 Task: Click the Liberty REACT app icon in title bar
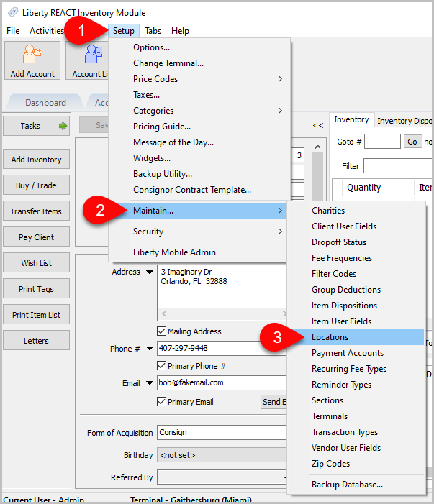tap(13, 12)
